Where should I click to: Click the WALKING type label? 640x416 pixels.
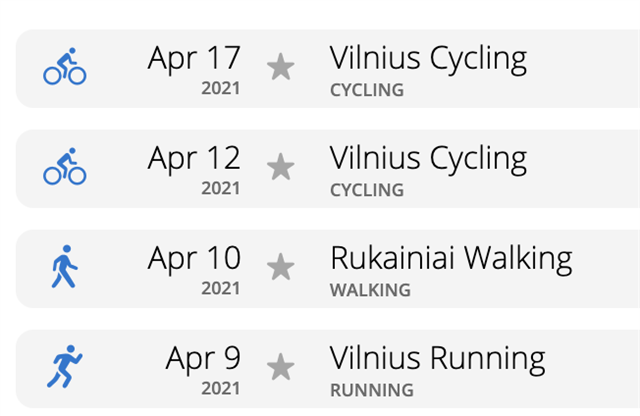[370, 290]
